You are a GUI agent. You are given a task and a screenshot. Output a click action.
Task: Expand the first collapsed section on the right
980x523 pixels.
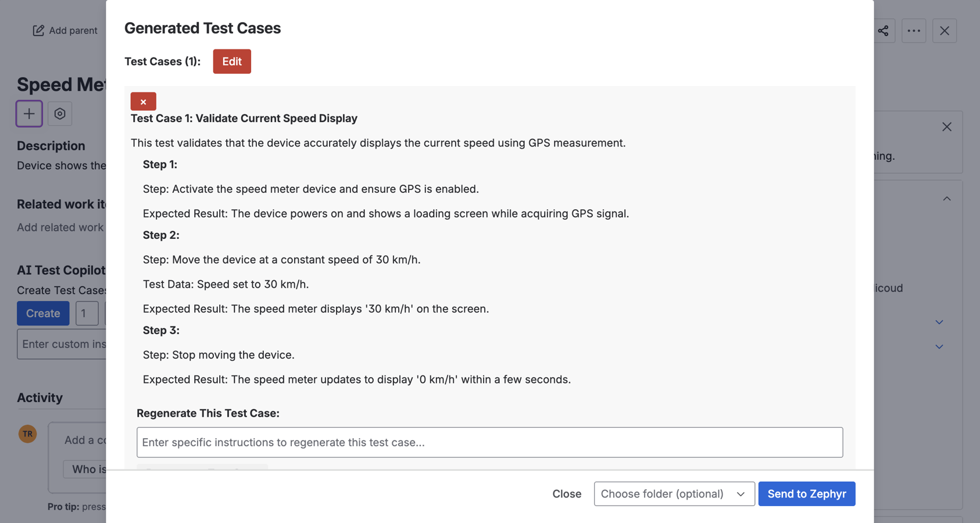pos(939,322)
